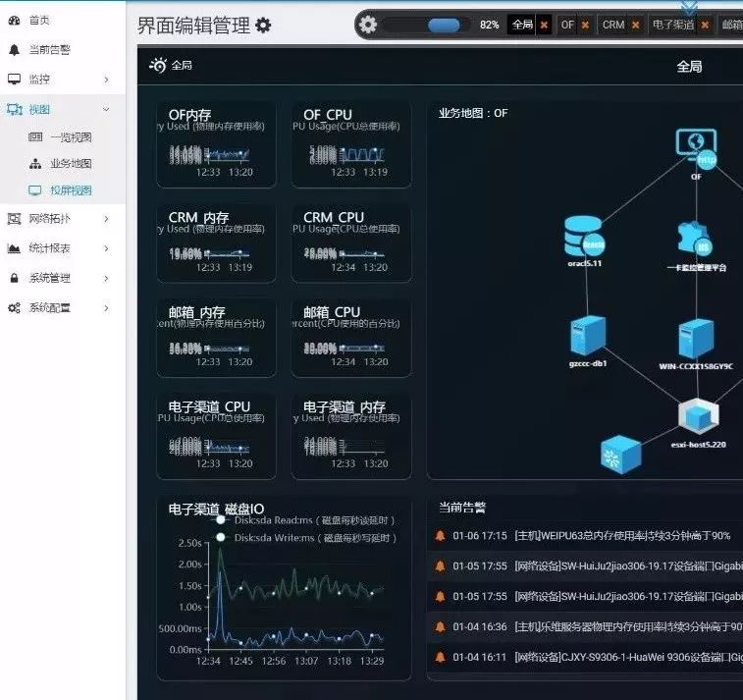Viewport: 743px width, 700px height.
Task: Open the 电子渠道_内存 chart card
Action: 351,437
